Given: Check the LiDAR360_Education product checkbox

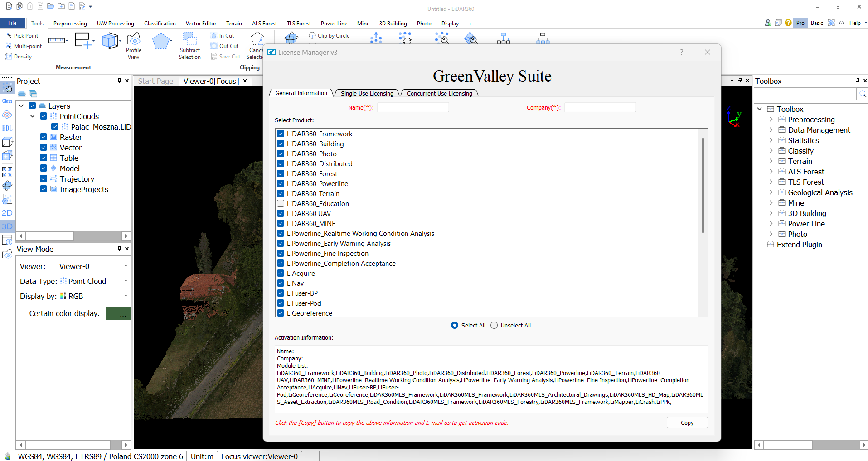Looking at the screenshot, I should coord(281,203).
